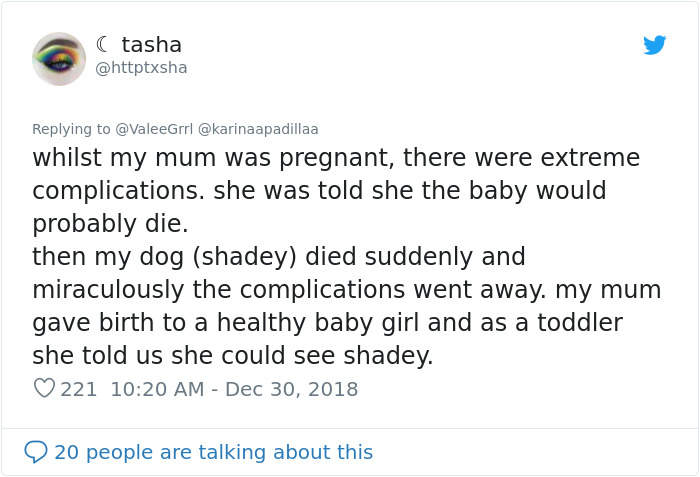Click the "Replying to" label
700x477 pixels.
[x=71, y=129]
